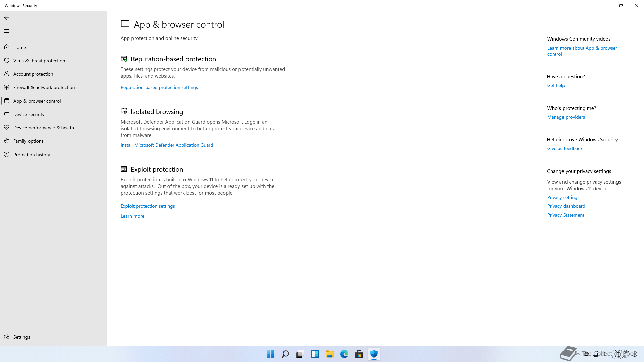Open Task View from taskbar
This screenshot has width=644, height=362.
click(x=300, y=354)
